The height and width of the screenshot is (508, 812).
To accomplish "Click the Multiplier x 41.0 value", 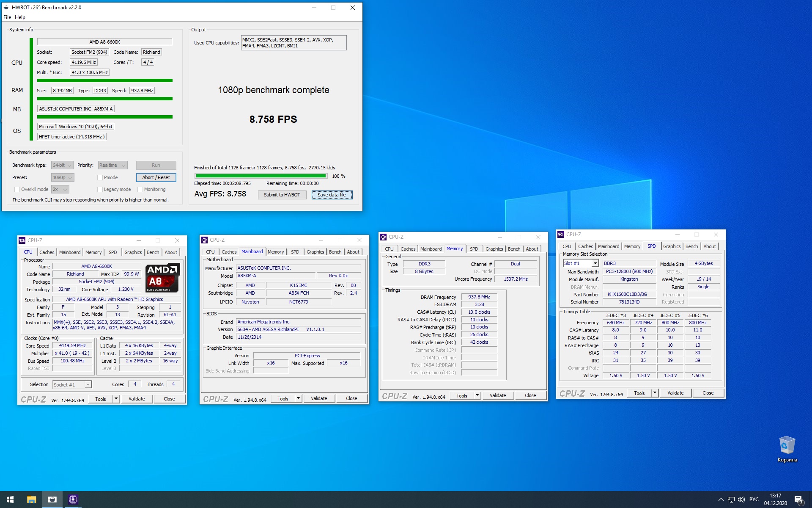I will tap(72, 353).
